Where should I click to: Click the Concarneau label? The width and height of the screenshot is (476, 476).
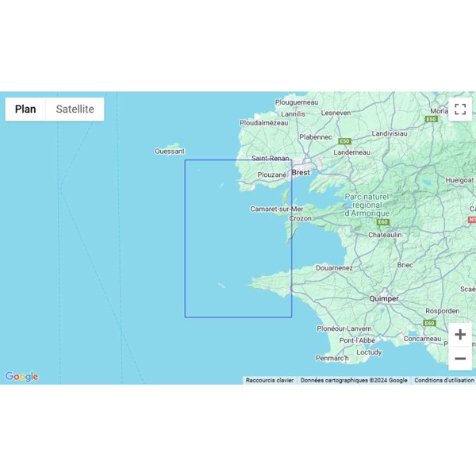coord(422,339)
